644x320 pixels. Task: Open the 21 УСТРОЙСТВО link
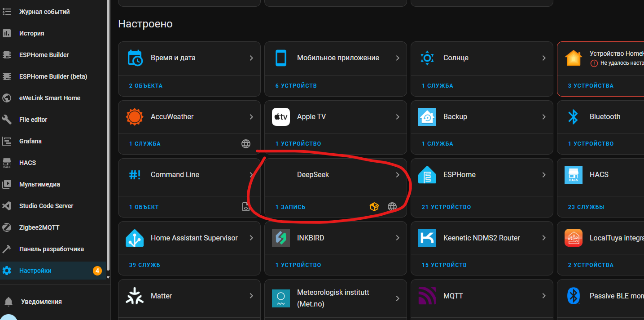[x=447, y=207]
